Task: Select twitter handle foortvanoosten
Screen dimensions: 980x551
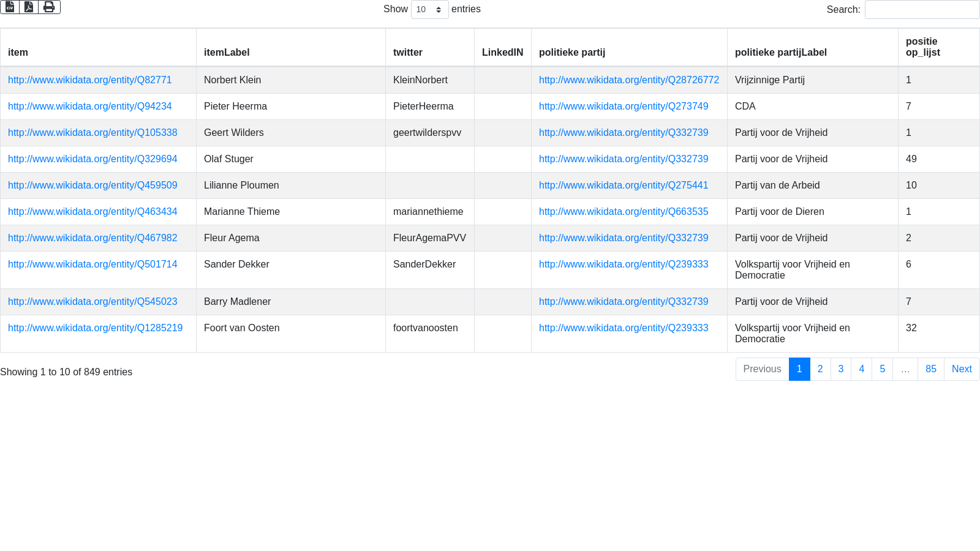Action: tap(425, 328)
